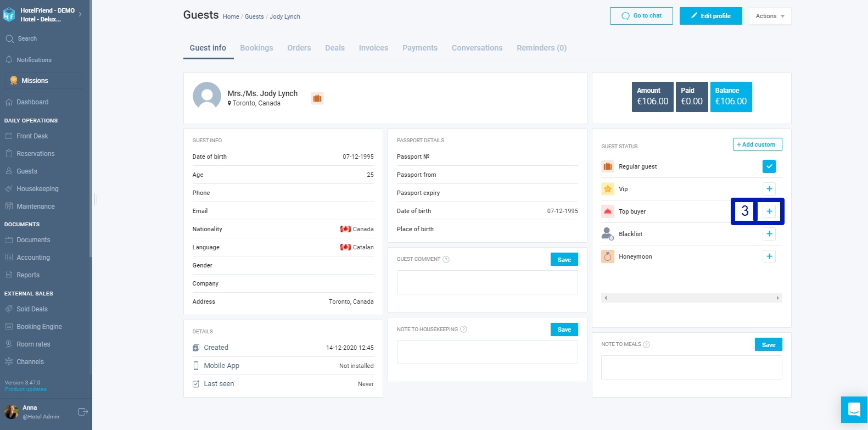Open the Invoices tab

[x=373, y=48]
